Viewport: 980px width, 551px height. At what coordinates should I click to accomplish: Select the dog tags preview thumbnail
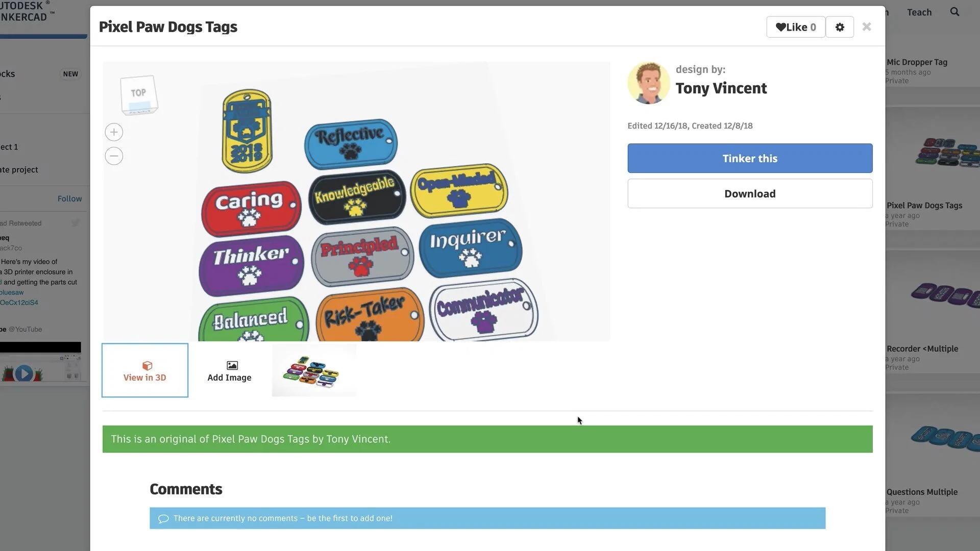tap(314, 370)
